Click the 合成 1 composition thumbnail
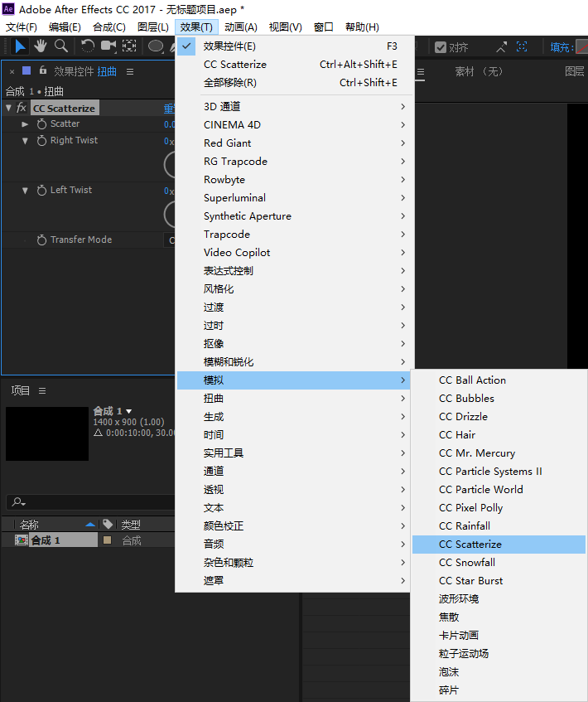Screen dimensions: 588x702 (x=47, y=433)
